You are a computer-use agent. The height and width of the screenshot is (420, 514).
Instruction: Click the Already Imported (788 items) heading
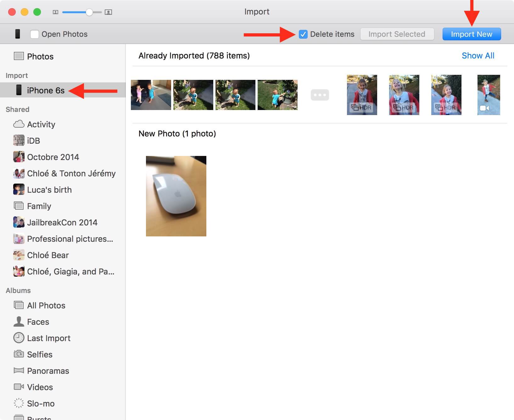[x=194, y=56]
